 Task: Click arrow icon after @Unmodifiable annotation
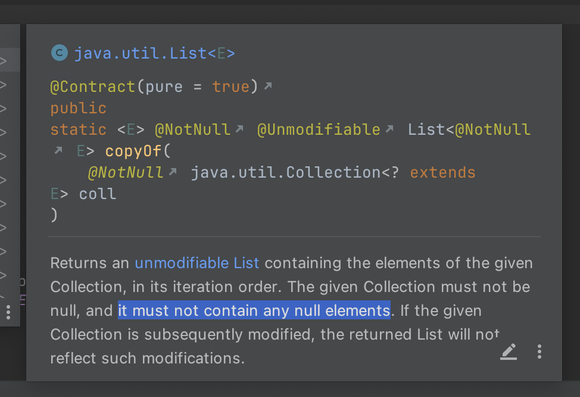[389, 128]
